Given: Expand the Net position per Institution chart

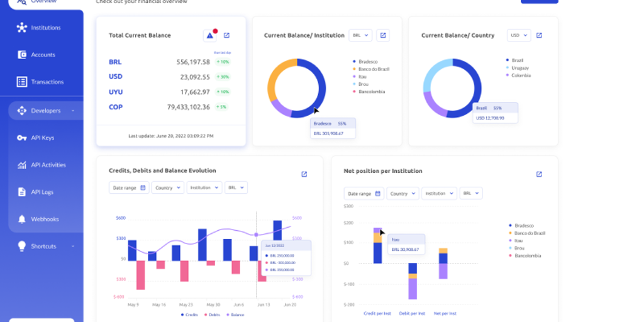Looking at the screenshot, I should (539, 174).
